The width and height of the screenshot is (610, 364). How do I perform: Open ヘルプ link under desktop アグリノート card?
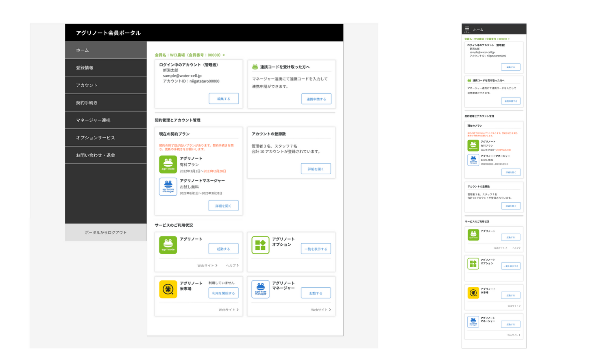point(232,265)
